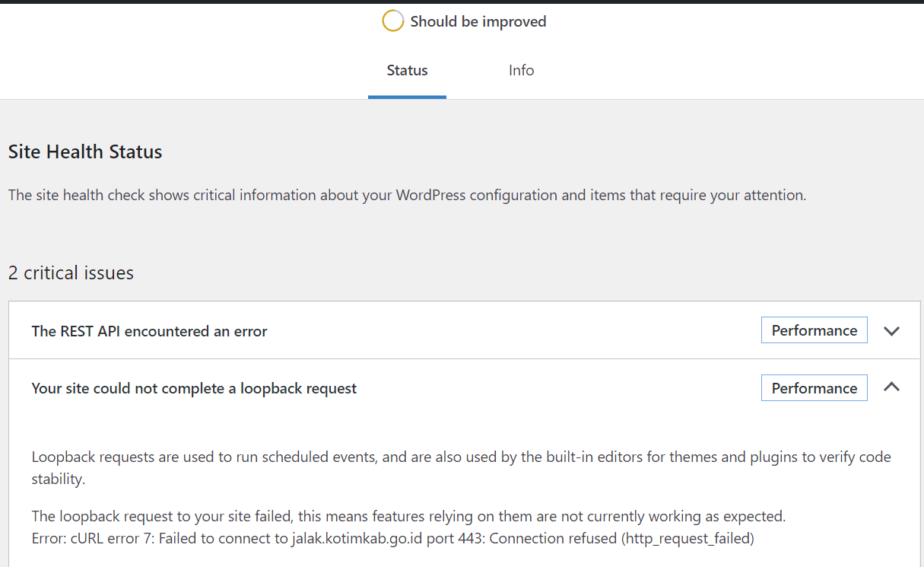Click the 'Site Health Status' heading
Screen dimensions: 924x567
coord(85,151)
